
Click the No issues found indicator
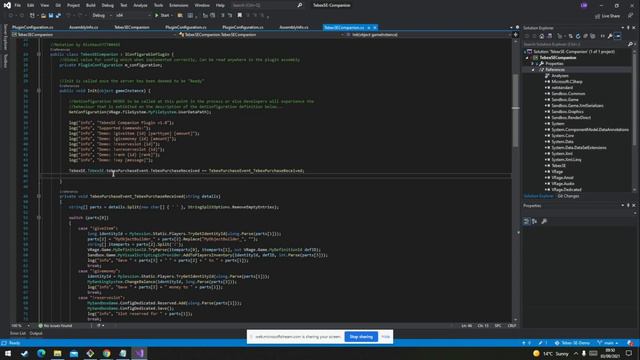tap(56, 326)
